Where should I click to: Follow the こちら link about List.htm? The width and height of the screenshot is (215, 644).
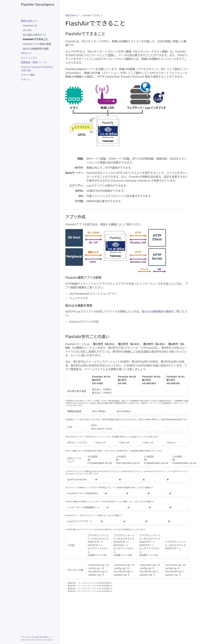click(84, 474)
